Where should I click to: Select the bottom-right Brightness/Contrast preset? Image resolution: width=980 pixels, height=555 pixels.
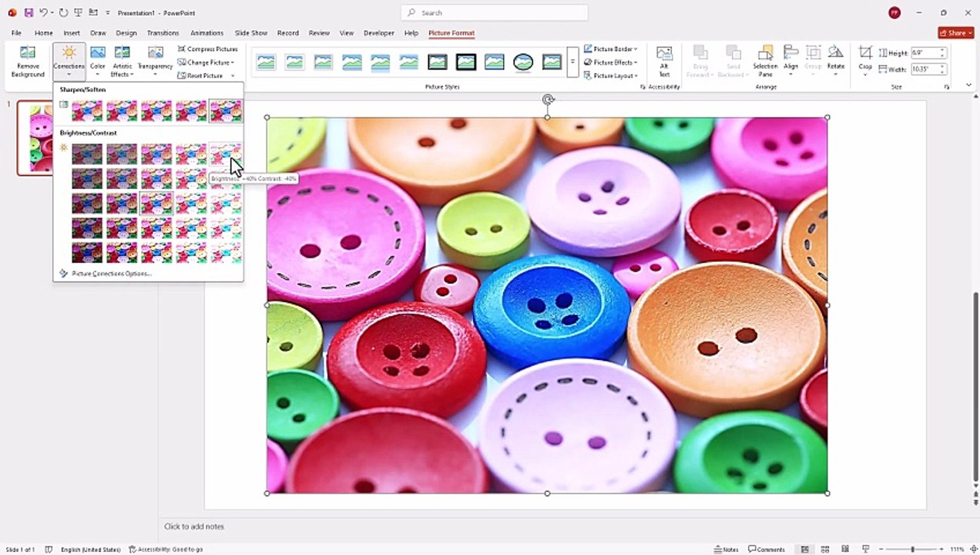click(226, 253)
